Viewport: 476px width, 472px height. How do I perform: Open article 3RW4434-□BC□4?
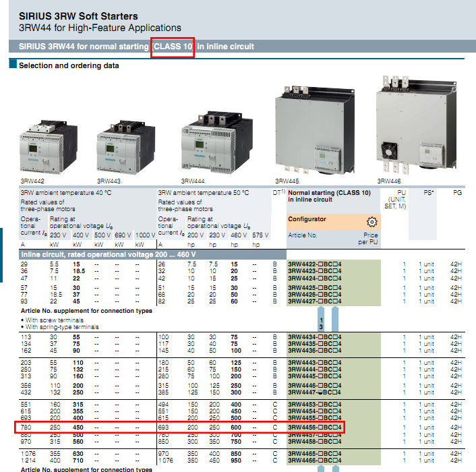tap(314, 337)
